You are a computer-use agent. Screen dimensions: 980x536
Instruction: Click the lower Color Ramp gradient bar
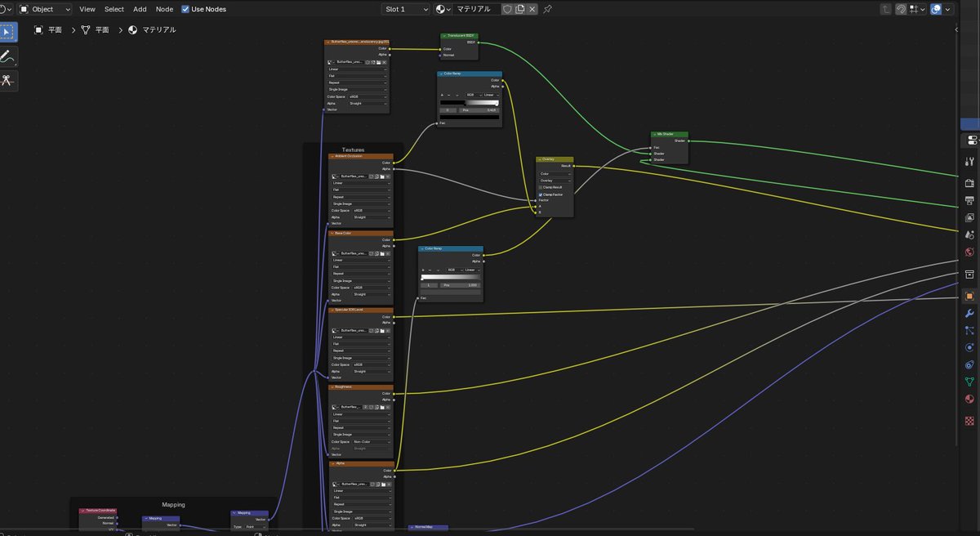(x=451, y=278)
